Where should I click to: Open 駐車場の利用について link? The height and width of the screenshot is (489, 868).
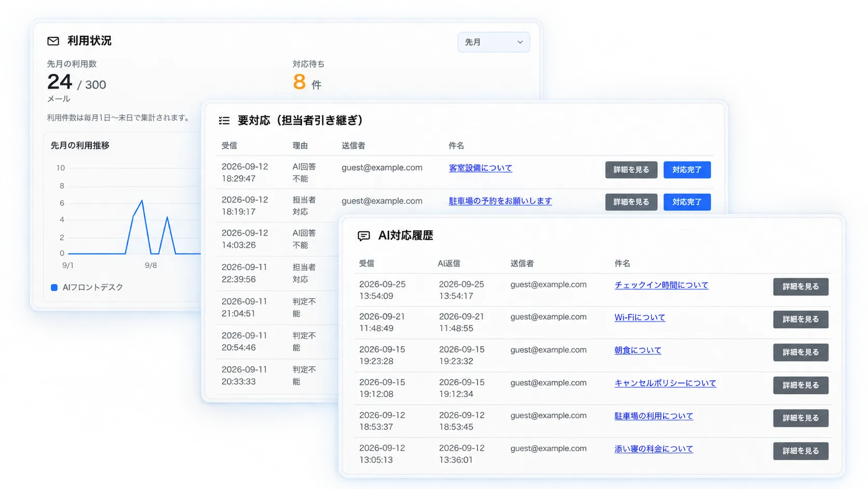click(x=654, y=416)
